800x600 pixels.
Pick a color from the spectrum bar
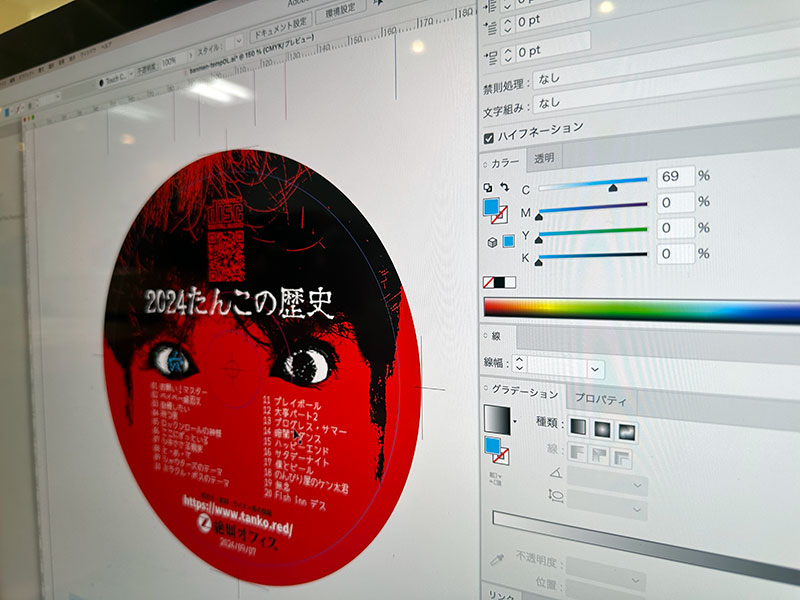(642, 310)
